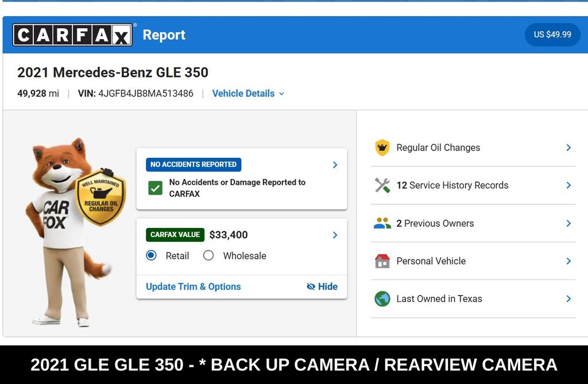Viewport: 588px width, 384px height.
Task: Click the Previous Owners people icon
Action: 382,223
